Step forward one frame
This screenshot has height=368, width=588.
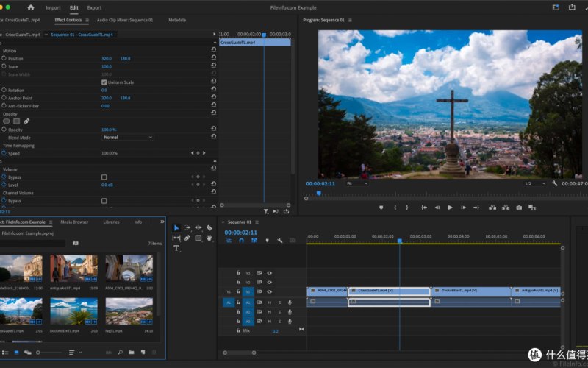click(x=464, y=208)
